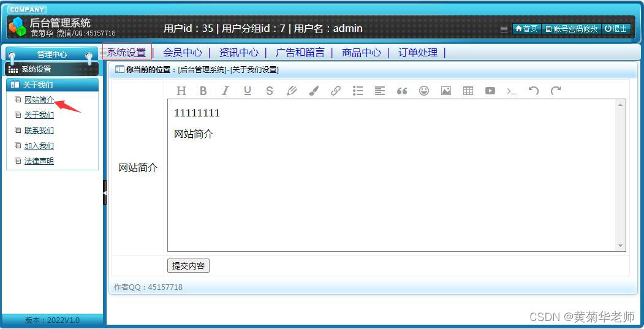Switch to 会员中心 tab
The width and height of the screenshot is (644, 329).
click(x=183, y=53)
